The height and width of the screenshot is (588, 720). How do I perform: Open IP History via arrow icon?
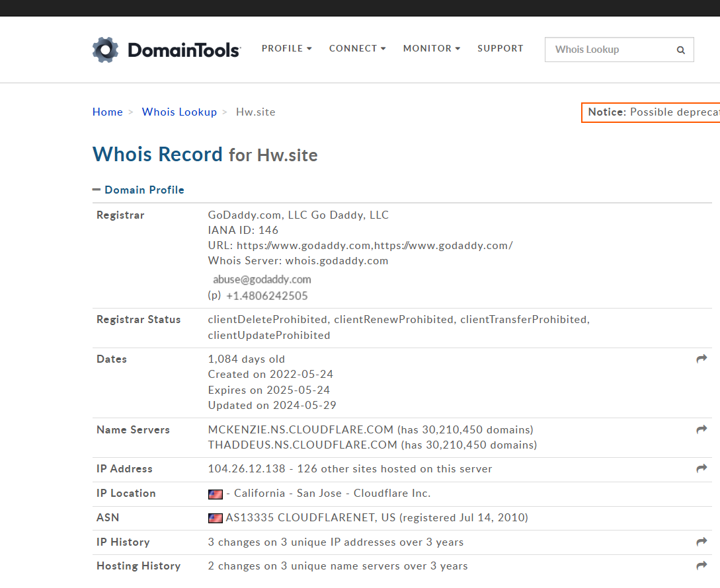point(701,542)
